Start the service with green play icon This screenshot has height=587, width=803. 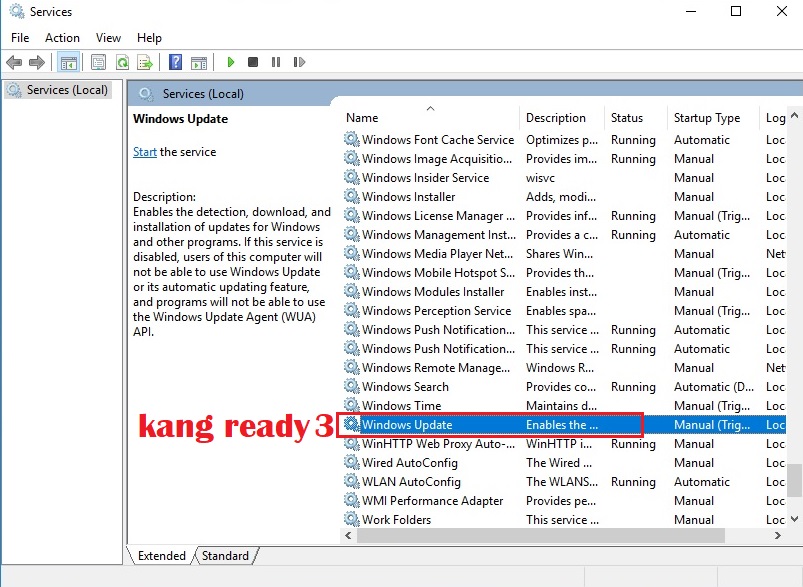[x=230, y=62]
